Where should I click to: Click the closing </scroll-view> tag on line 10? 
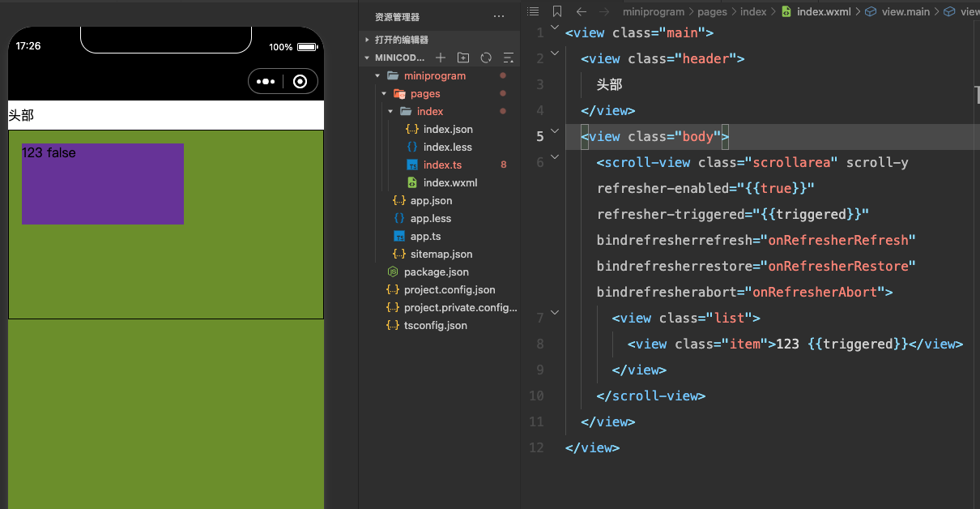651,396
